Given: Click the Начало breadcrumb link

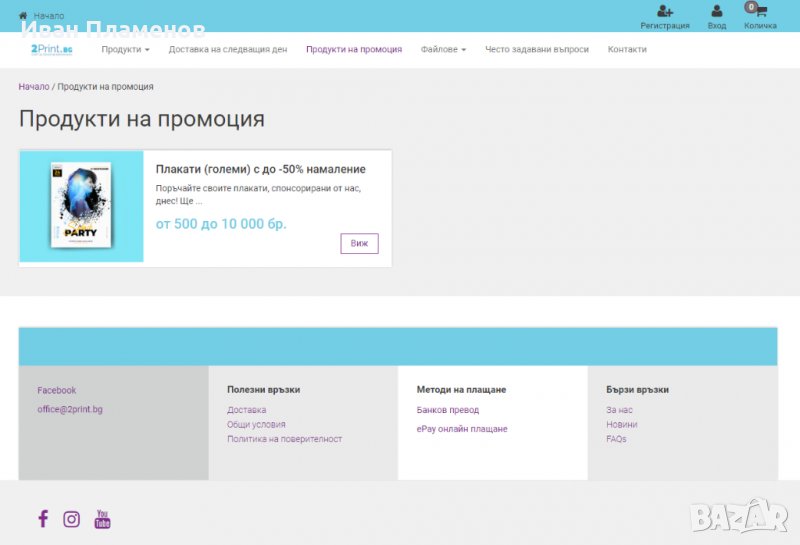Looking at the screenshot, I should pyautogui.click(x=34, y=87).
